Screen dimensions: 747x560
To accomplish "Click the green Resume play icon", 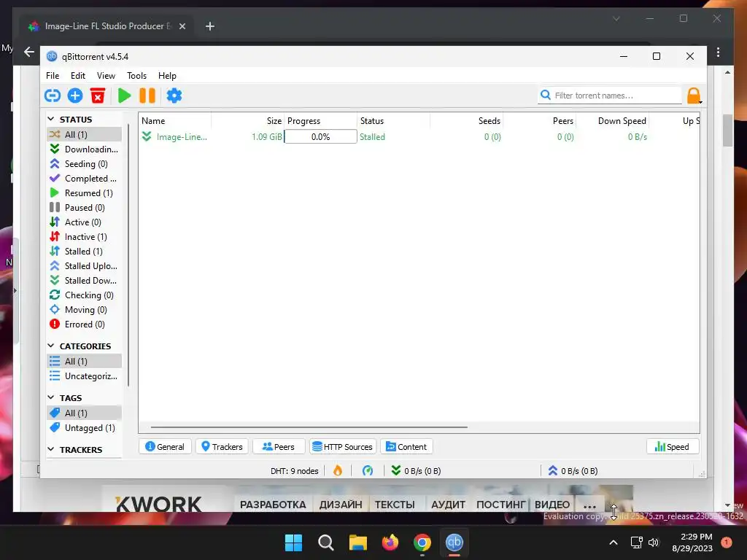I will (x=124, y=96).
